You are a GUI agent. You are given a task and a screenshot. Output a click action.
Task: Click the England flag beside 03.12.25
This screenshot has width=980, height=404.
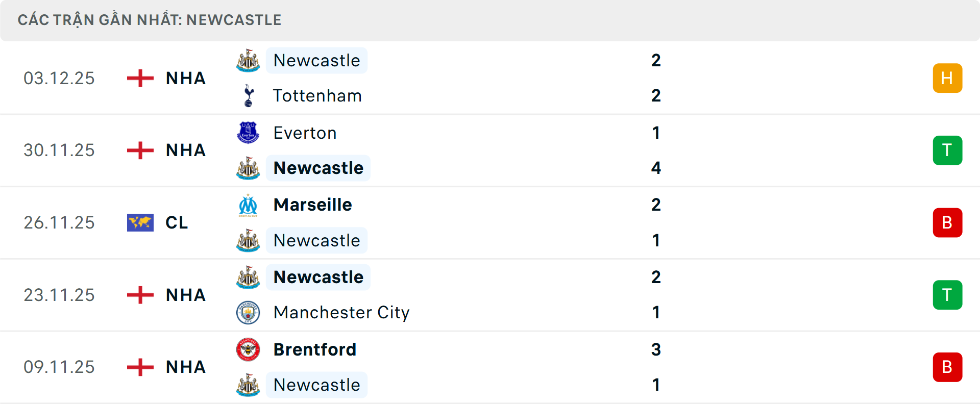[x=140, y=78]
